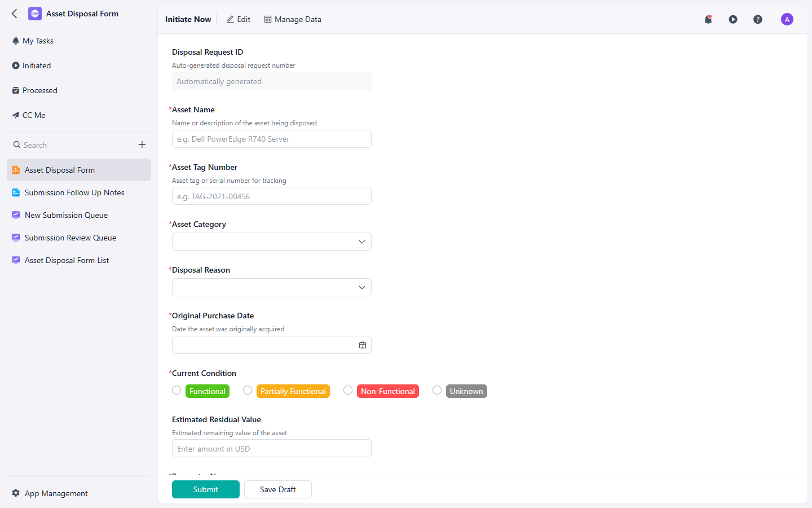812x508 pixels.
Task: Click the Estimated Residual Value field
Action: tap(272, 448)
